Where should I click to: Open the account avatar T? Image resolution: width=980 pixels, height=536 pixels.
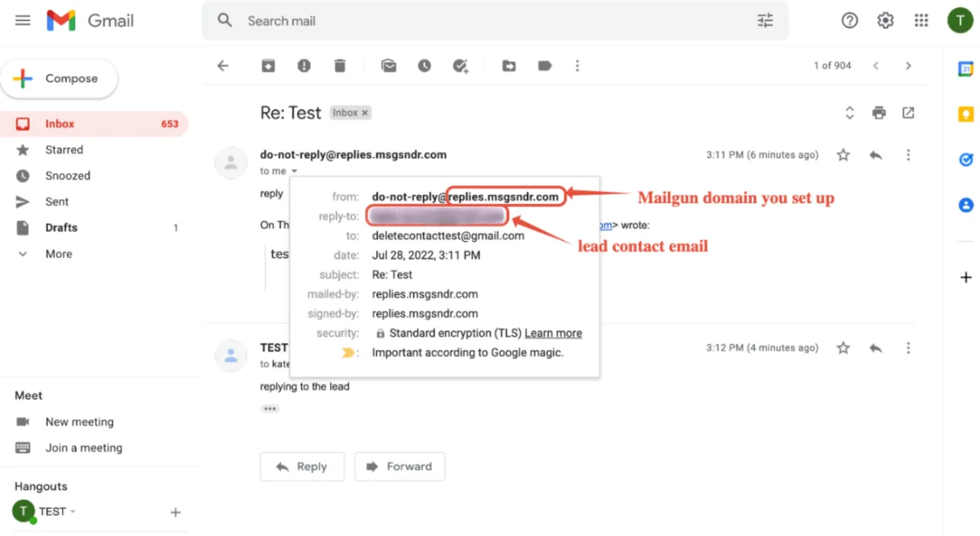pos(960,20)
